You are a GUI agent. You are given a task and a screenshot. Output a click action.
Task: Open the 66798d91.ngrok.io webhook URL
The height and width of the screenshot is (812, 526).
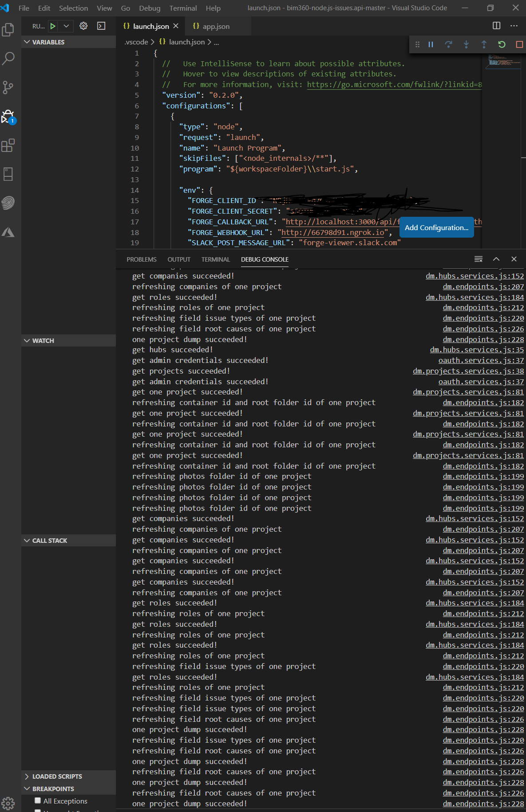(333, 232)
